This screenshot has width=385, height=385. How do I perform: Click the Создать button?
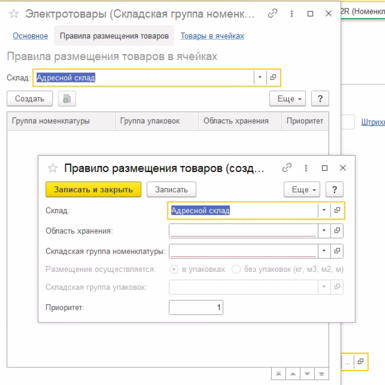[x=30, y=99]
